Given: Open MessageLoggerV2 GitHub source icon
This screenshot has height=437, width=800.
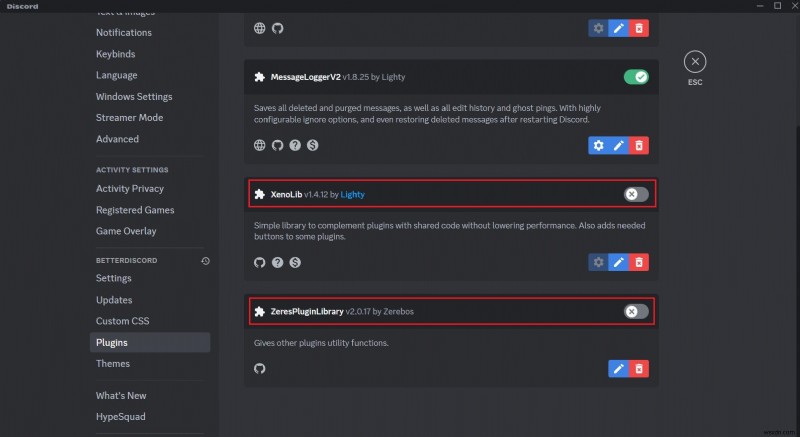Looking at the screenshot, I should click(277, 145).
